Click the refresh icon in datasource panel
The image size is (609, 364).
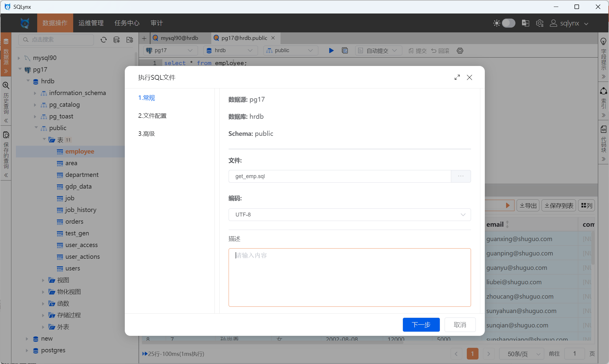[x=103, y=40]
